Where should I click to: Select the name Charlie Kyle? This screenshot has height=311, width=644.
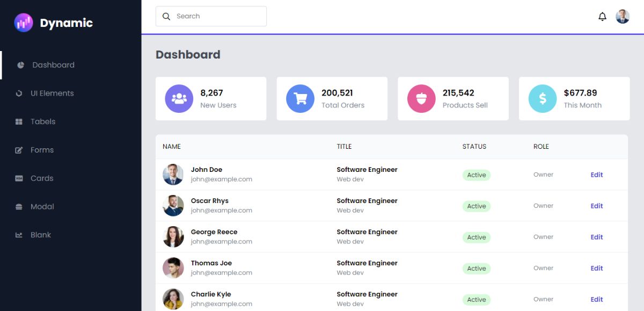pyautogui.click(x=211, y=294)
